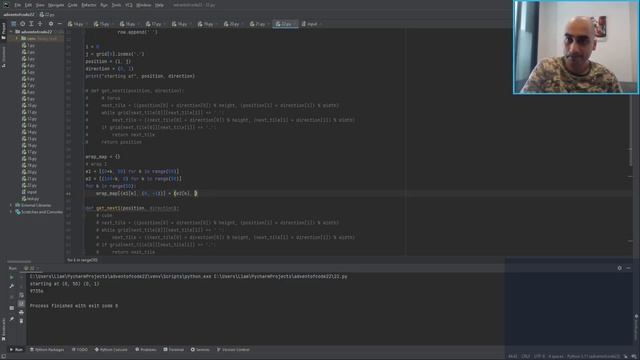640x360 pixels.
Task: Click 'Process finished with exit code 0' text
Action: pyautogui.click(x=74, y=306)
